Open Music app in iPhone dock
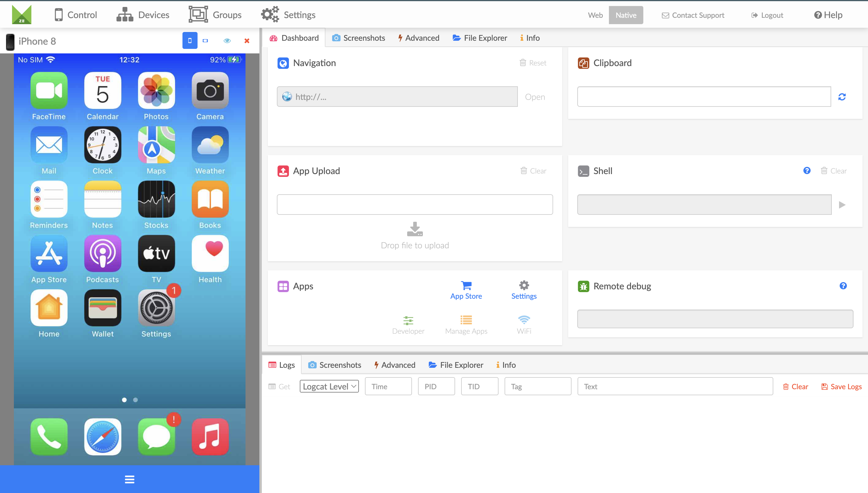 [210, 437]
